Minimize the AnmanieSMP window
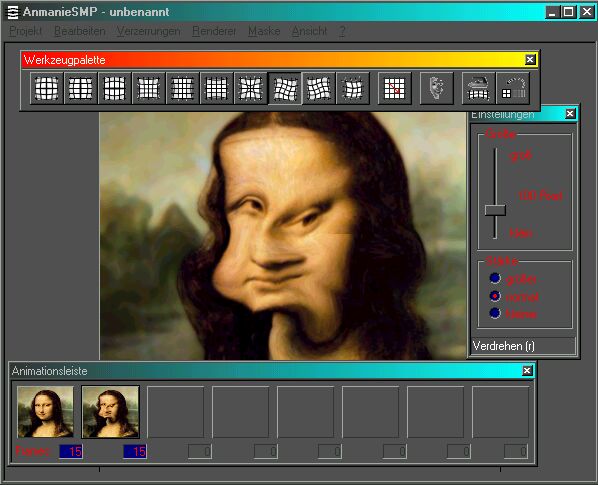Screen dimensions: 598x485 tap(552, 12)
